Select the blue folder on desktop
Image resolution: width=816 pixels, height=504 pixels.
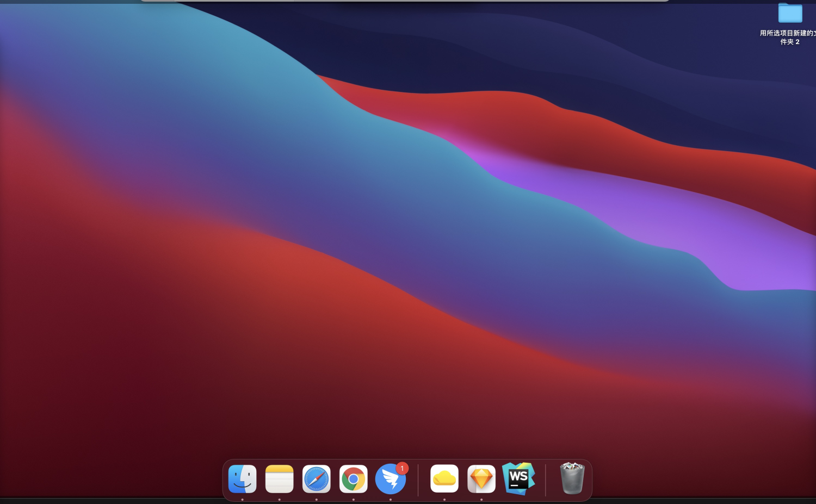[x=790, y=14]
